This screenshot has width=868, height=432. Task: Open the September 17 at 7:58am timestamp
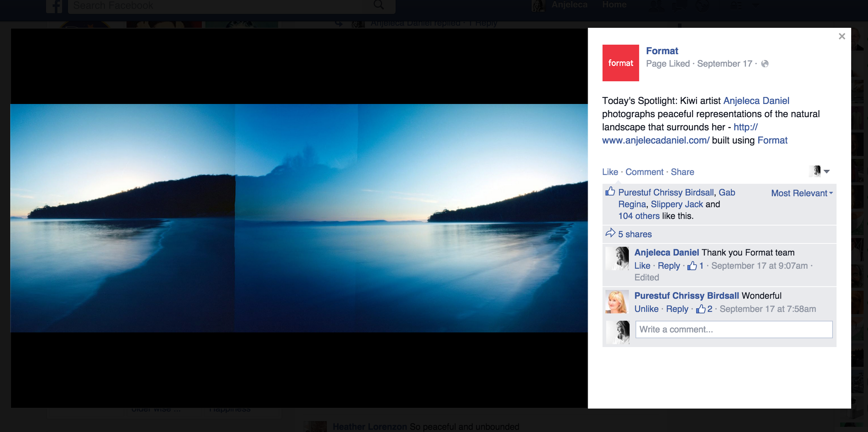768,309
